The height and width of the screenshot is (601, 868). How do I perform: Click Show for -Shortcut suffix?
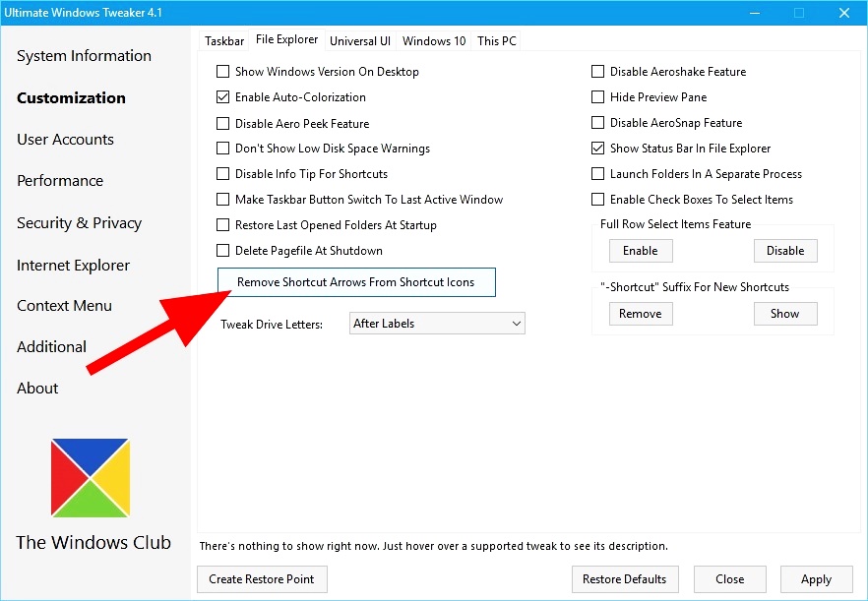[785, 314]
